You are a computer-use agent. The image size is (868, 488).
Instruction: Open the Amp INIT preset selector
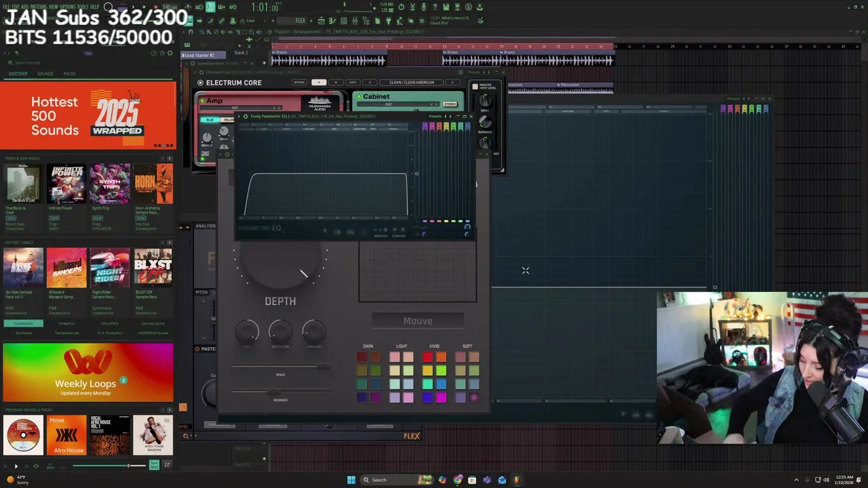(241, 108)
